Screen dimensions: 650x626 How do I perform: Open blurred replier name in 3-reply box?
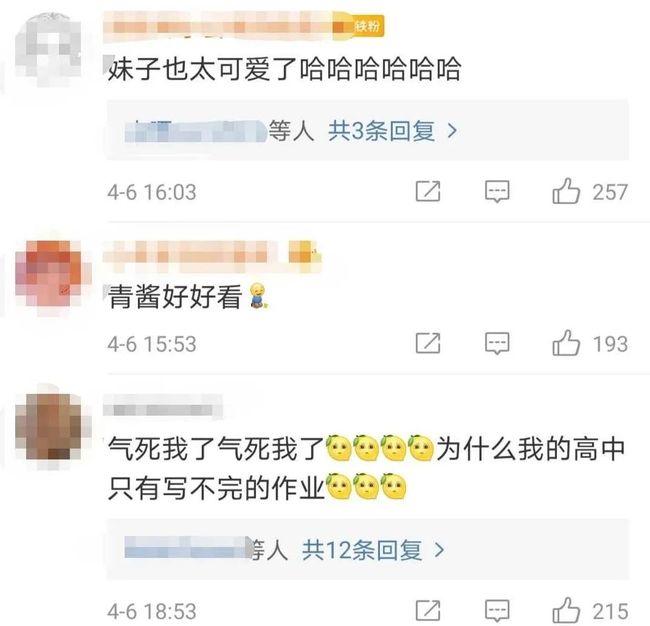pyautogui.click(x=196, y=131)
